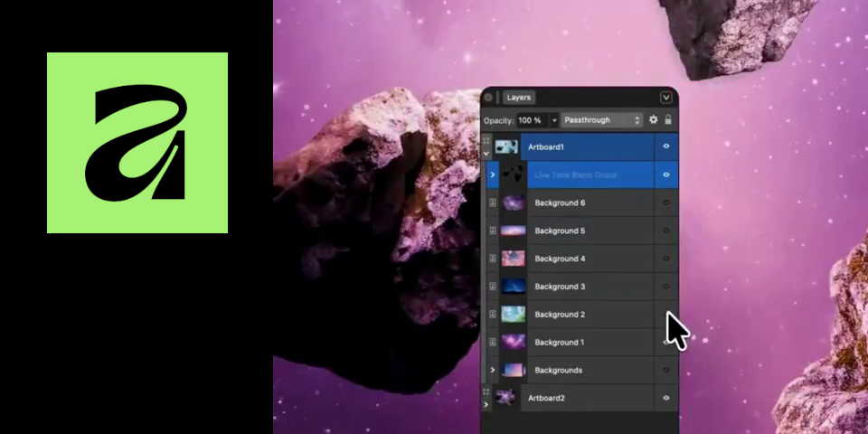Click the Layers panel close dot
Screen dimensions: 868x434
489,98
